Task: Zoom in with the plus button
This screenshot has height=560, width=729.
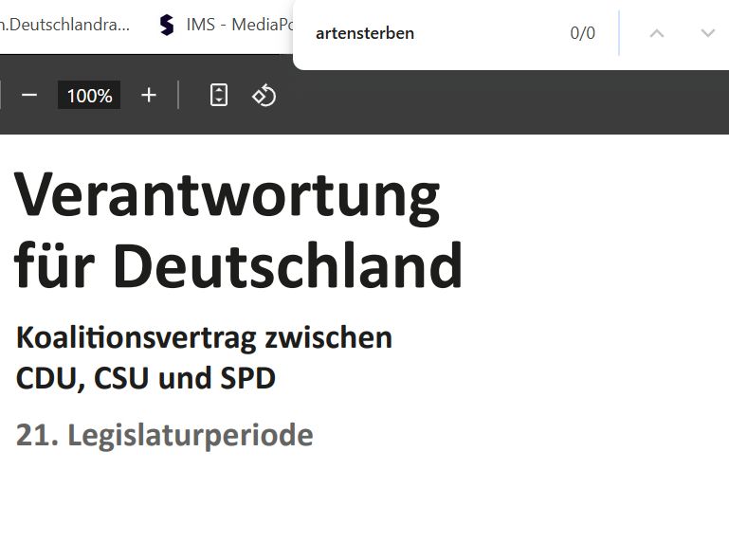Action: [149, 96]
